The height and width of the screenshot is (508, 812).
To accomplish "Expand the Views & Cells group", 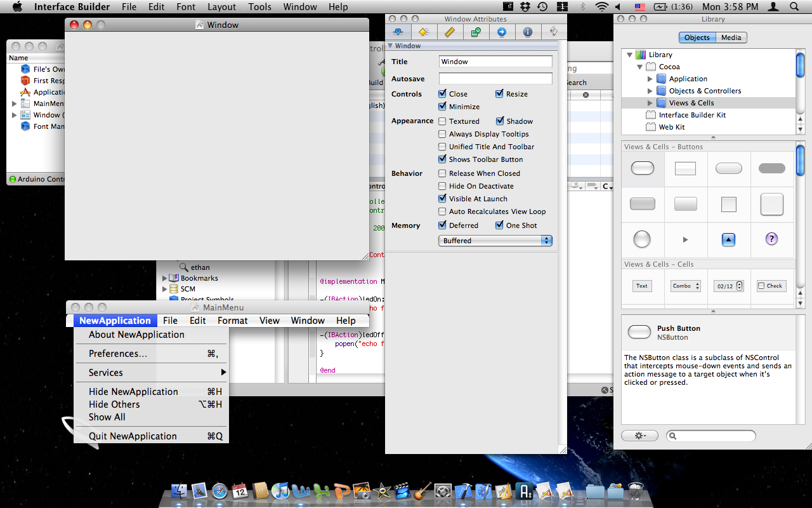I will pos(650,103).
